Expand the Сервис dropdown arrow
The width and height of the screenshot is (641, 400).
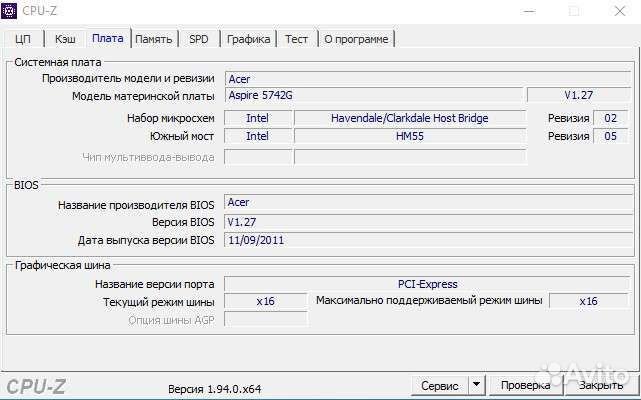tap(476, 386)
